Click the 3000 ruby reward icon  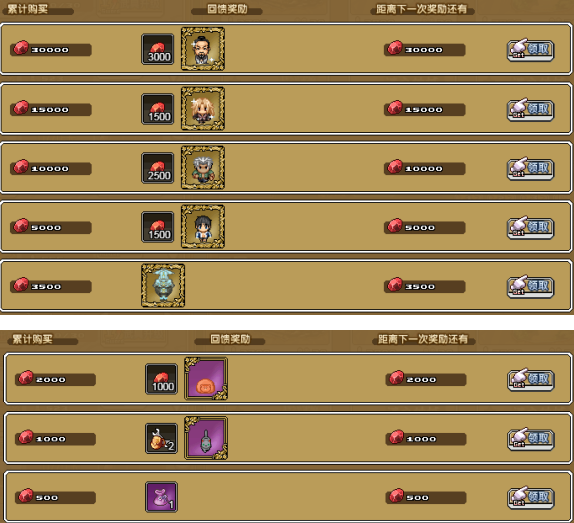158,49
